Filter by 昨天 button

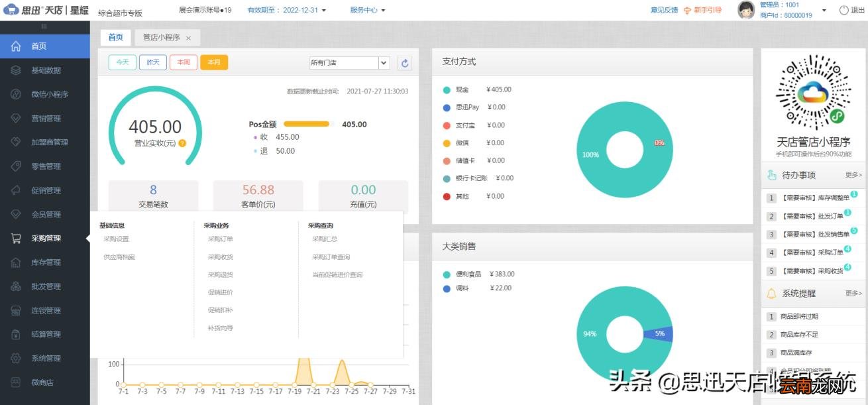tap(153, 62)
